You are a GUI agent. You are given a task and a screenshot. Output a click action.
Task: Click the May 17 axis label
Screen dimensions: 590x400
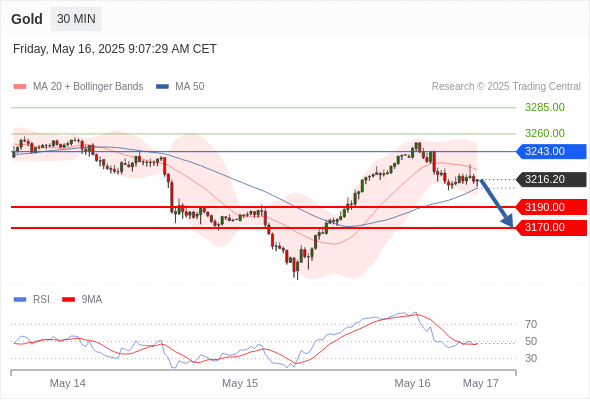(481, 383)
